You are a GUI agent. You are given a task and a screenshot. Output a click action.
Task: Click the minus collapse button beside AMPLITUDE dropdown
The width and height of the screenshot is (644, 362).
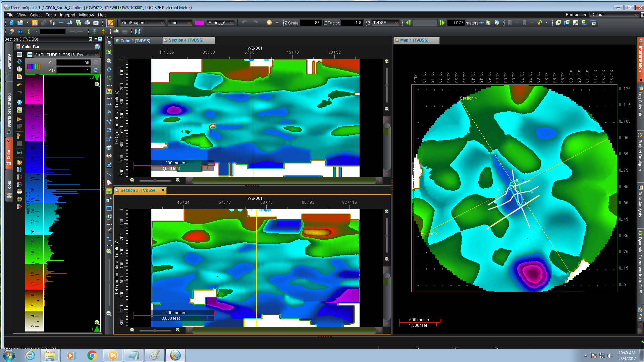click(30, 55)
